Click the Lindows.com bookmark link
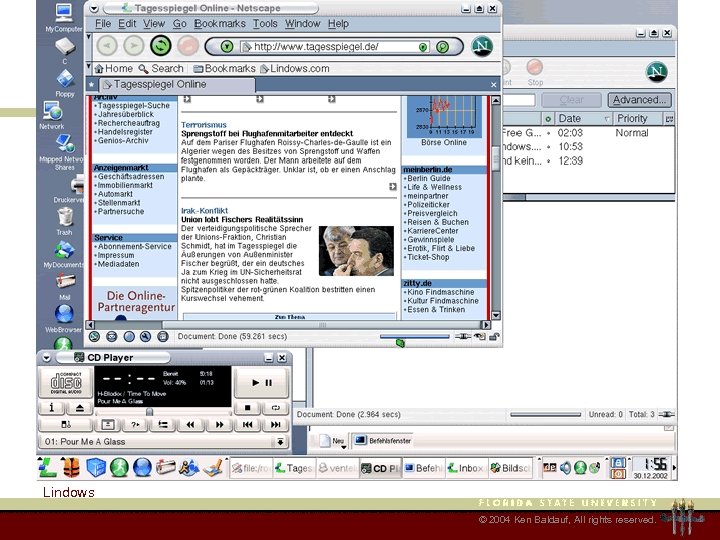This screenshot has height=540, width=720. pyautogui.click(x=295, y=68)
